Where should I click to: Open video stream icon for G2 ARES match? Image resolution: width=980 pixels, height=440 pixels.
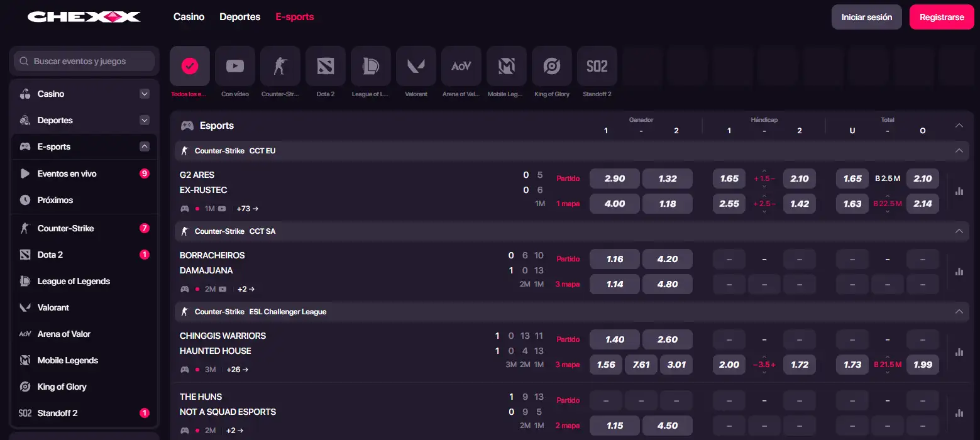[222, 209]
